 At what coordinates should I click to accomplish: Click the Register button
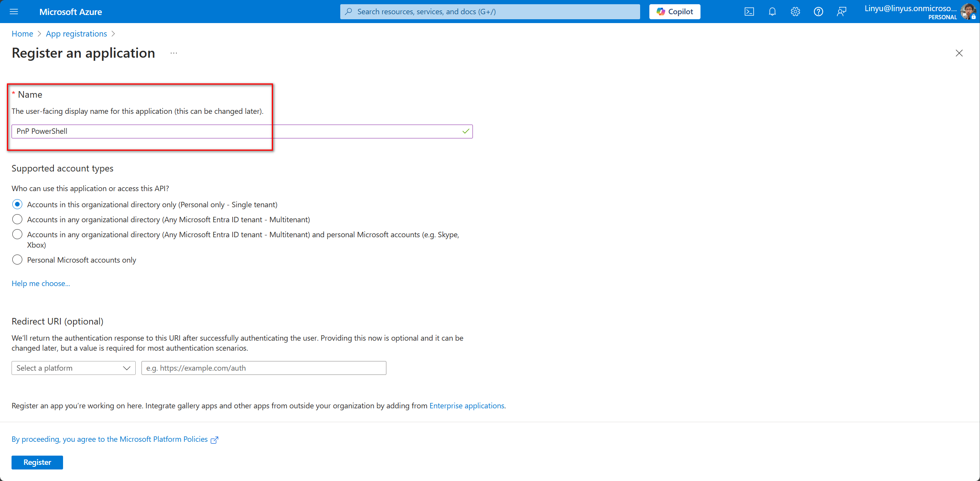coord(37,462)
